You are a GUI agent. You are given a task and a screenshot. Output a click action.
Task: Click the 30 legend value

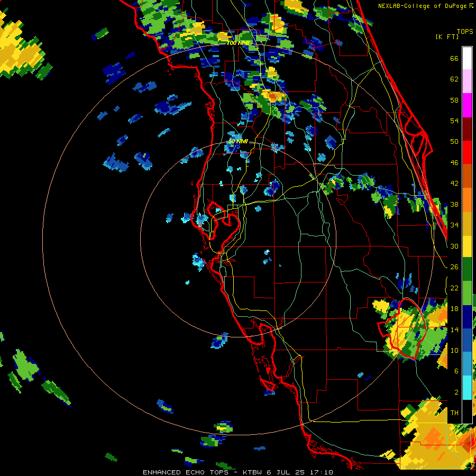pos(454,246)
